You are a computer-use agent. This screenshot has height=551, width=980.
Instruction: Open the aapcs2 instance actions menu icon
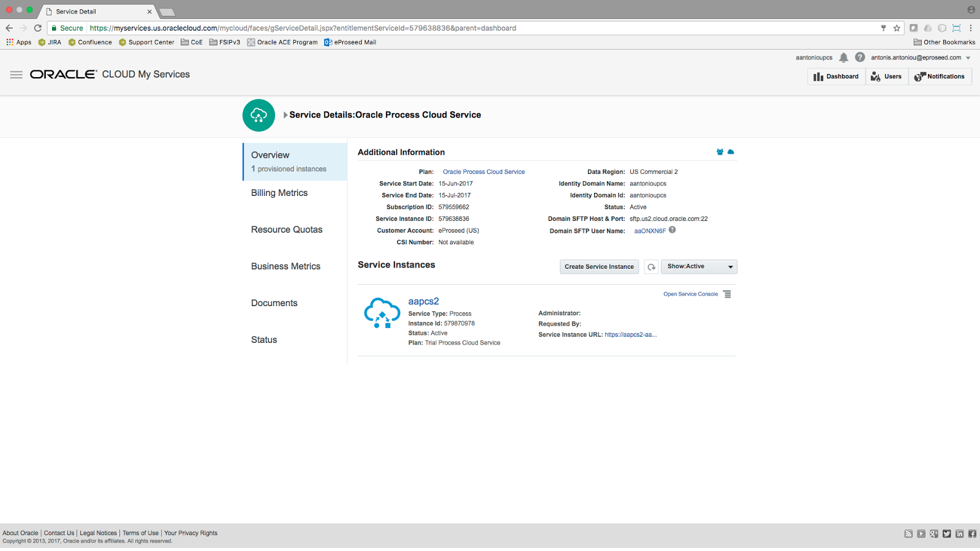tap(727, 294)
